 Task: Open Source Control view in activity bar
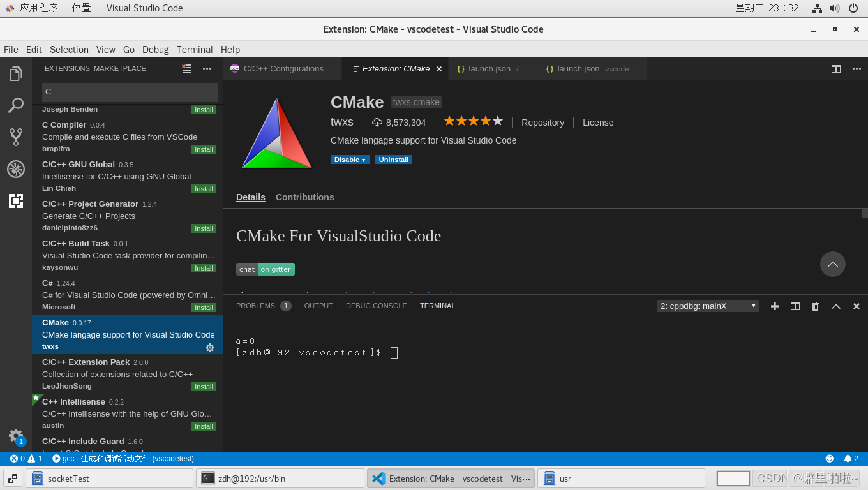tap(16, 137)
